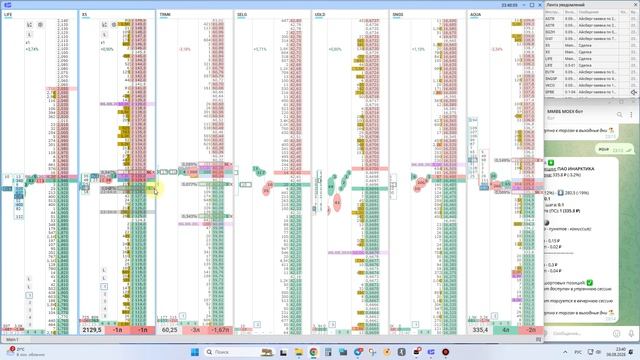Select the SNGS order book header
The width and height of the screenshot is (640, 360).
click(x=398, y=14)
